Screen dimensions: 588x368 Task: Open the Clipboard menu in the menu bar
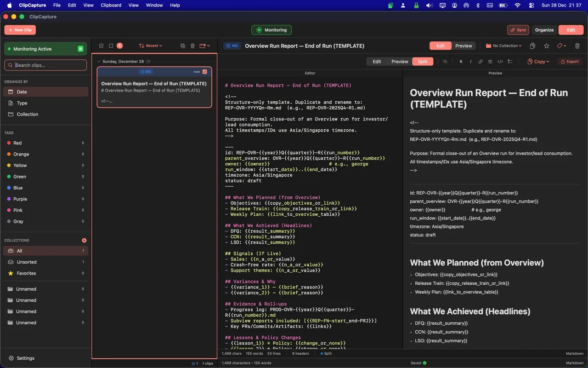point(111,5)
